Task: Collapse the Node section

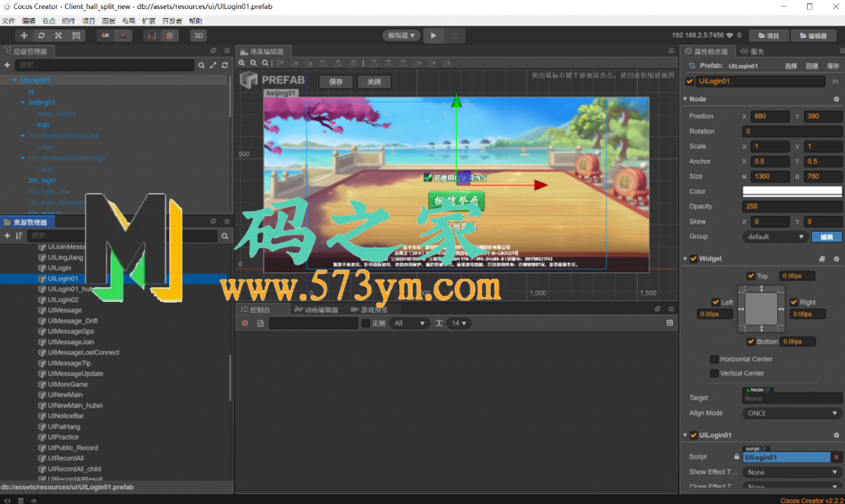Action: (x=685, y=99)
